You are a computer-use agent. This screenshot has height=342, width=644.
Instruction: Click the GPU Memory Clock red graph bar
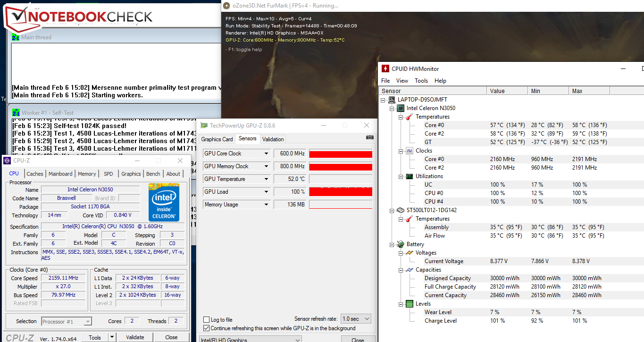click(x=341, y=167)
